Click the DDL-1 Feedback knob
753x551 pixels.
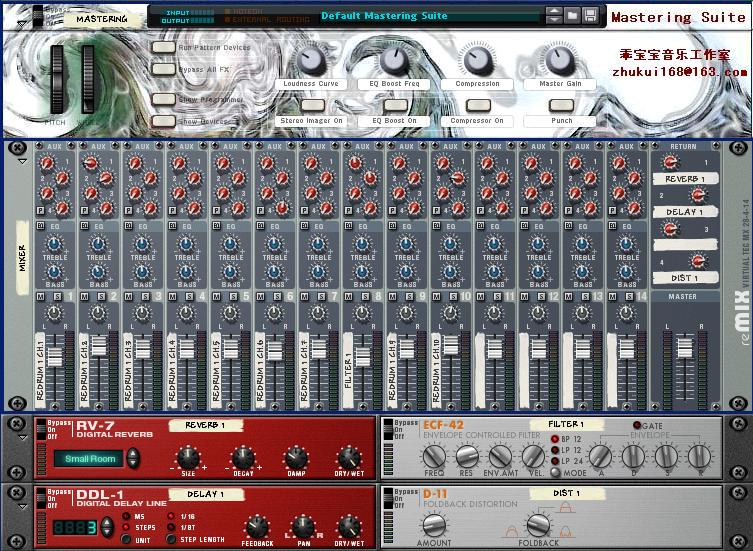coord(257,527)
